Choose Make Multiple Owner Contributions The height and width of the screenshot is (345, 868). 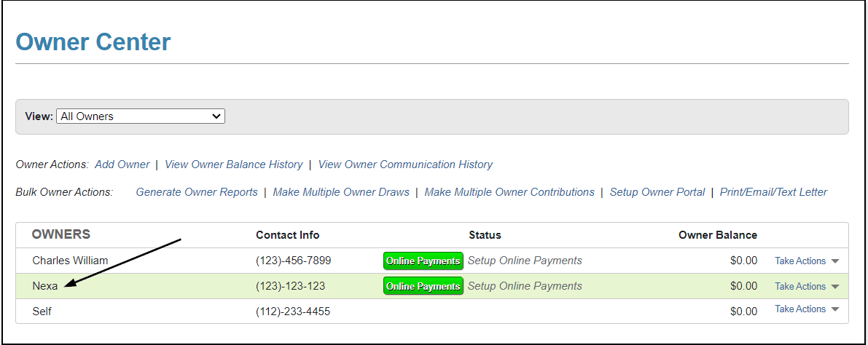point(509,192)
